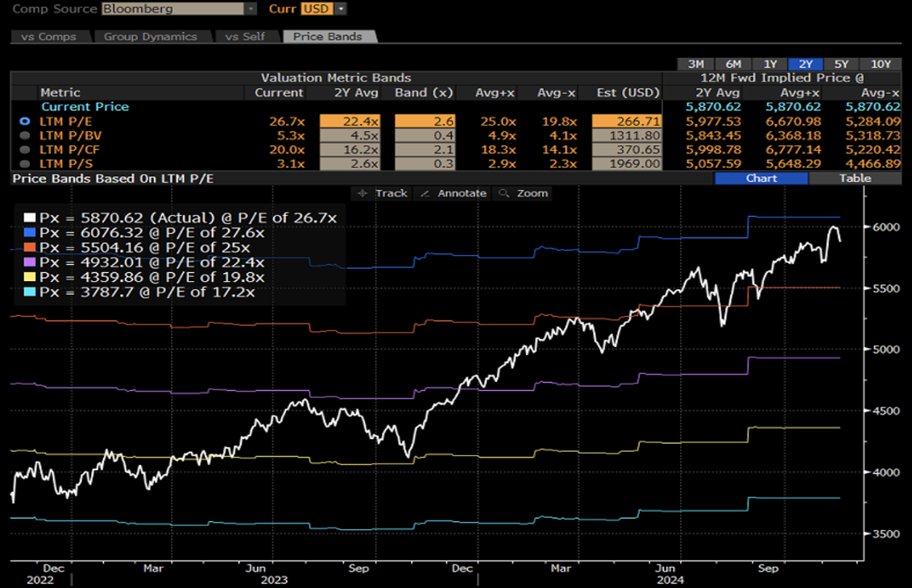Edit the LTM P/S Est field 1969.00
The width and height of the screenshot is (912, 588).
coord(627,164)
